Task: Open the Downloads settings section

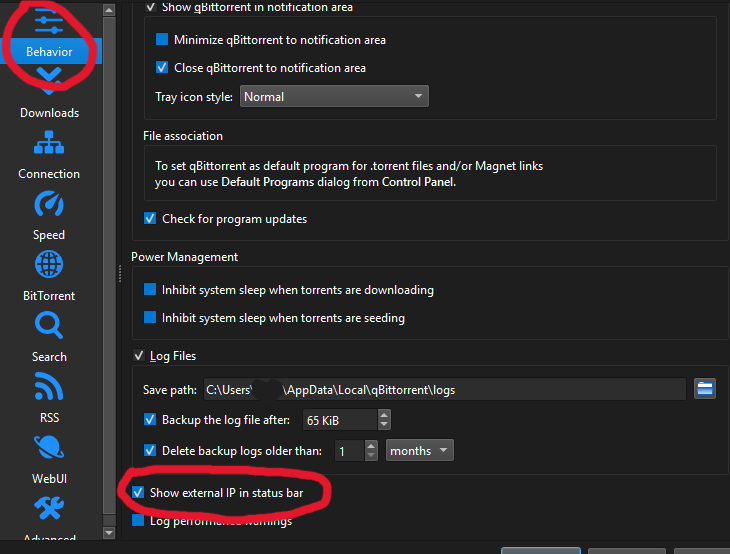Action: tap(49, 93)
